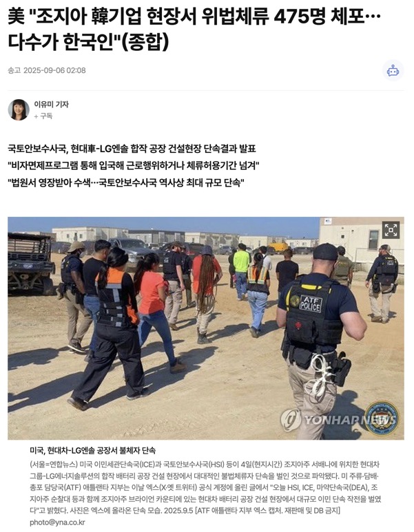414x532 pixels.
Task: Click the photo@yna.co.kr email address
Action: [x=57, y=522]
